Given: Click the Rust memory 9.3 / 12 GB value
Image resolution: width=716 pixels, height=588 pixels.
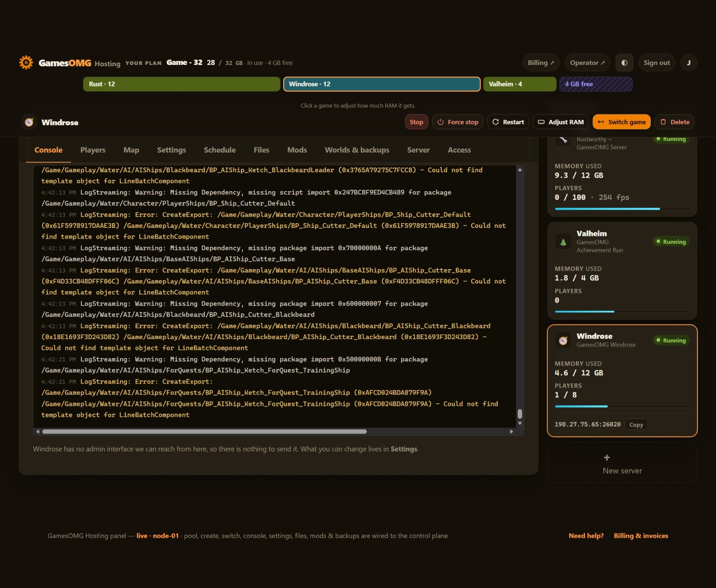Looking at the screenshot, I should (x=579, y=175).
